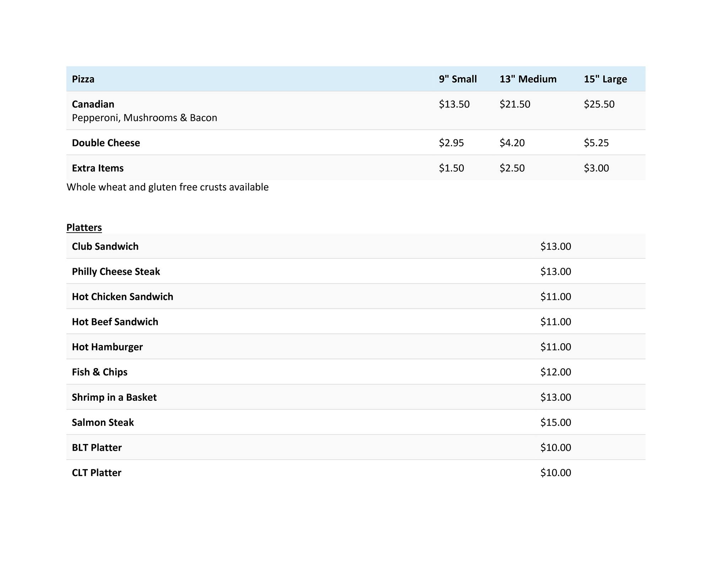Screen dimensions: 728x562
Task: Click the BLT Platter item
Action: 97,448
